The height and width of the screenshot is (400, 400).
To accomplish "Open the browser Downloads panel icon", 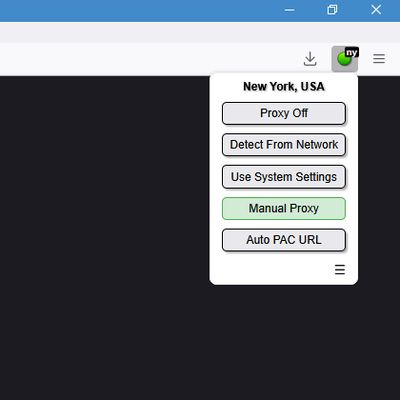I will 310,59.
